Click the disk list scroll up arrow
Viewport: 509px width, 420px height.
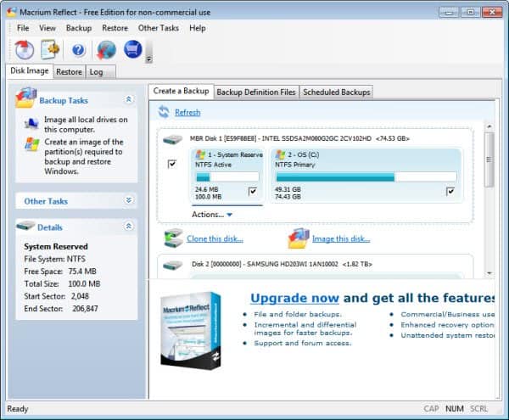pyautogui.click(x=489, y=126)
